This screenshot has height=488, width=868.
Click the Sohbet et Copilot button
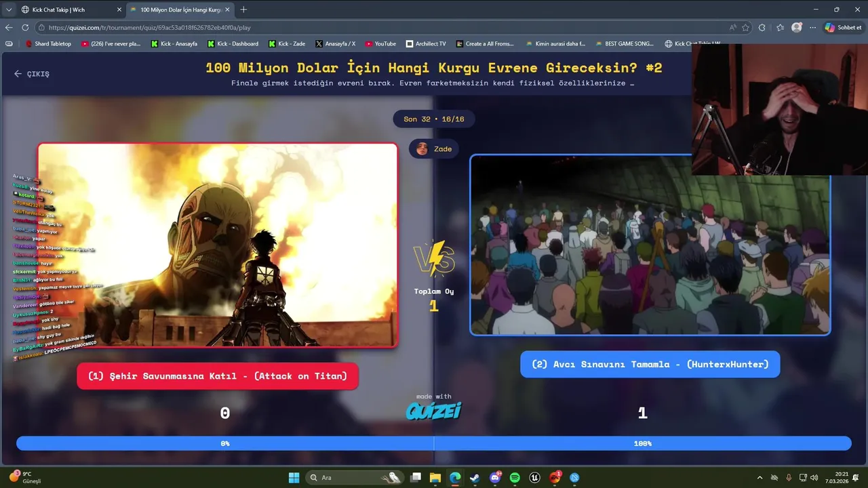point(843,28)
